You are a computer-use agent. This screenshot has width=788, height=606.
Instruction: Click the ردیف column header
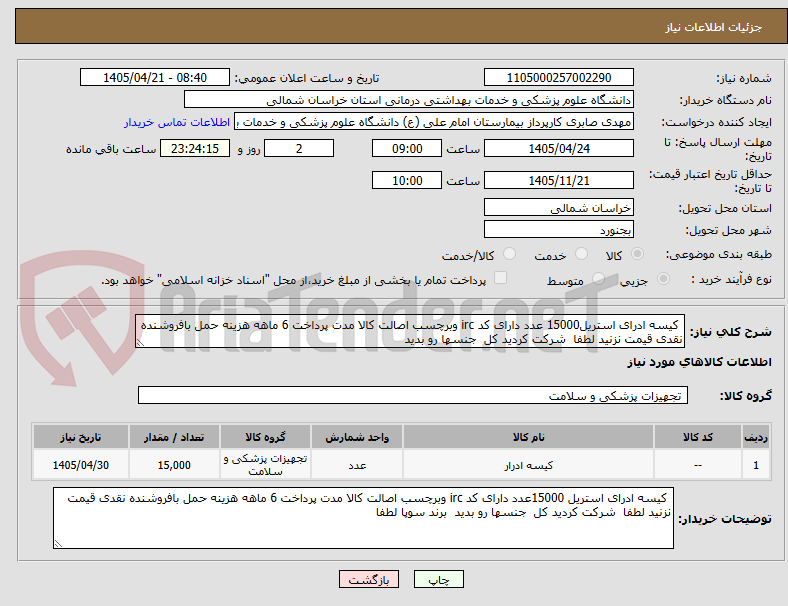coord(755,437)
